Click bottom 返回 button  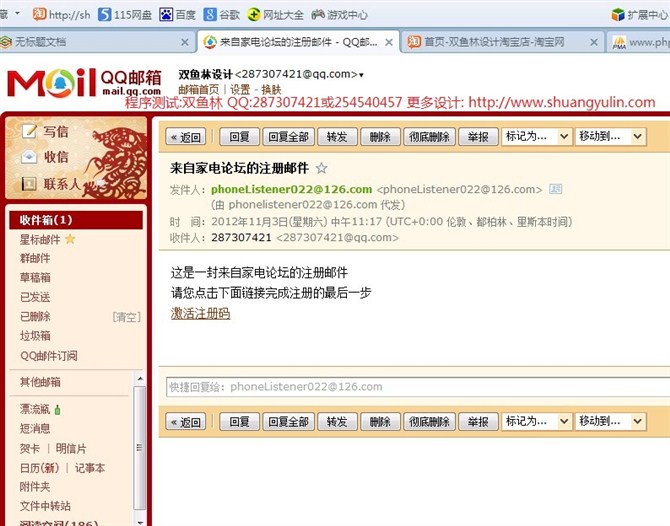(x=186, y=422)
